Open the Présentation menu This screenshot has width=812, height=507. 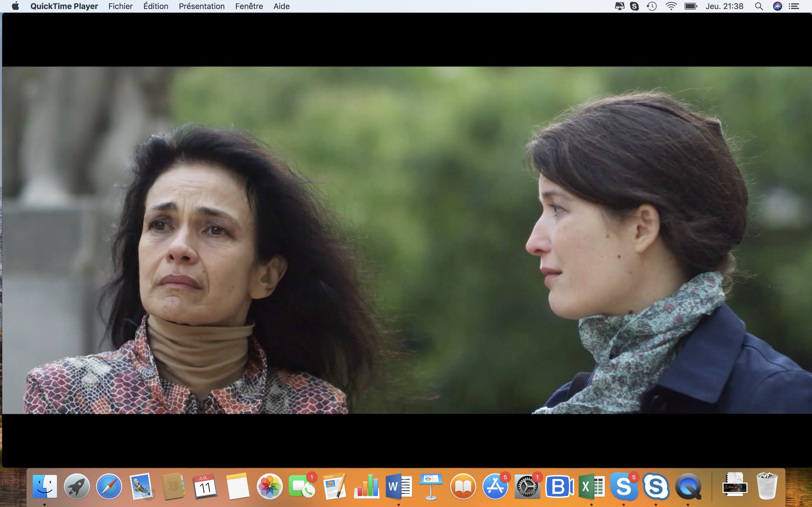click(x=201, y=6)
